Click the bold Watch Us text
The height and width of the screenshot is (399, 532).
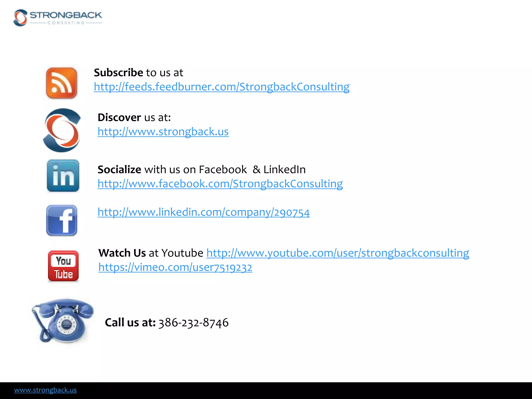point(122,253)
